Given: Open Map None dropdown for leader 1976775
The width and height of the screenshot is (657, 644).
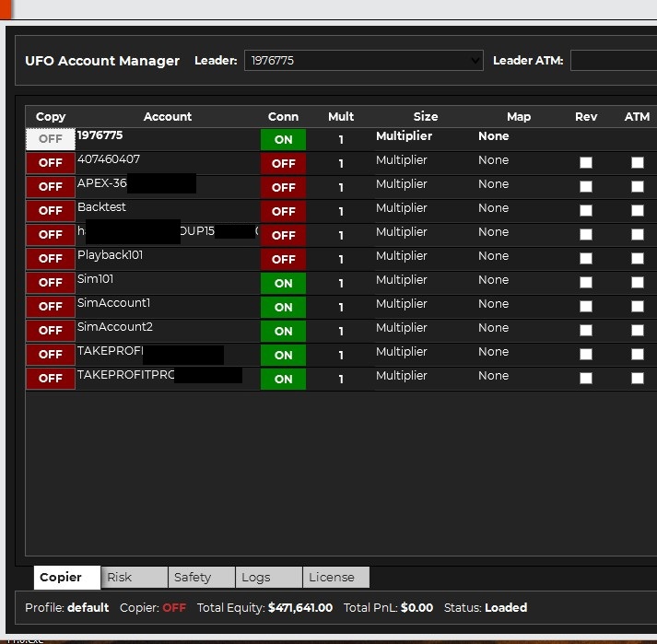Looking at the screenshot, I should pyautogui.click(x=494, y=136).
